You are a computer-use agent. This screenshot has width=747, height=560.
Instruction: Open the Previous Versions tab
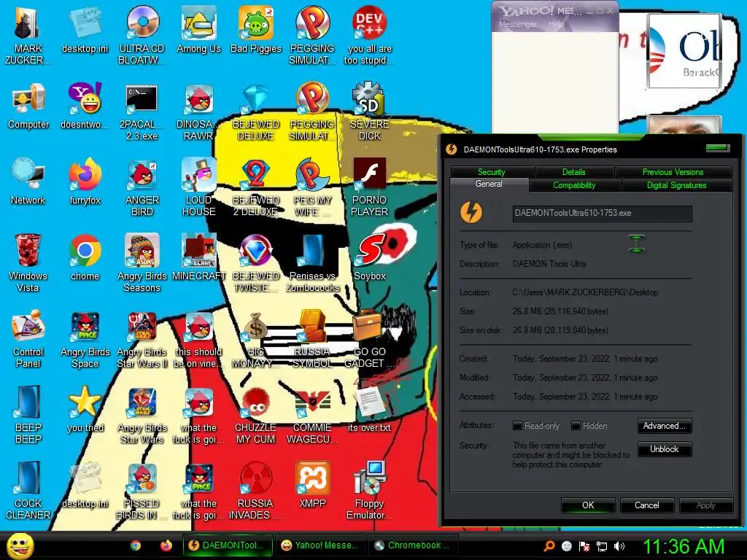673,172
